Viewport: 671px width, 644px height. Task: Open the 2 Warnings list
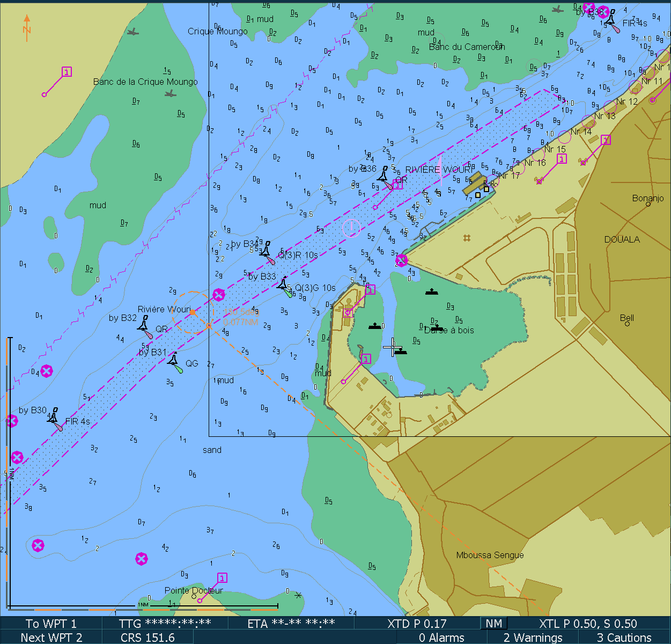click(x=533, y=638)
